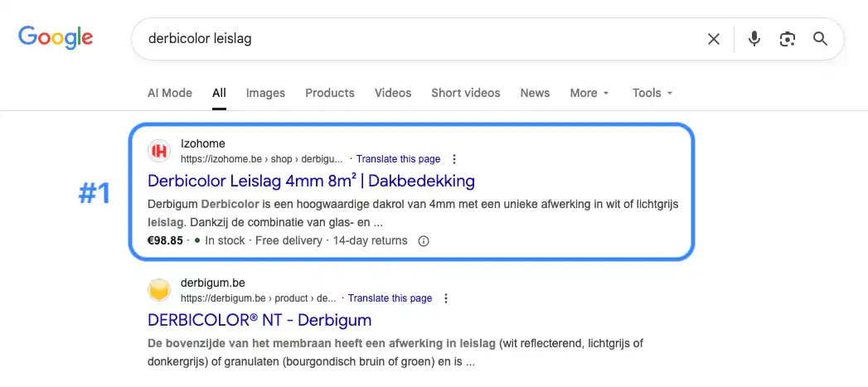The width and height of the screenshot is (868, 387).
Task: Switch to the News tab
Action: pyautogui.click(x=535, y=93)
